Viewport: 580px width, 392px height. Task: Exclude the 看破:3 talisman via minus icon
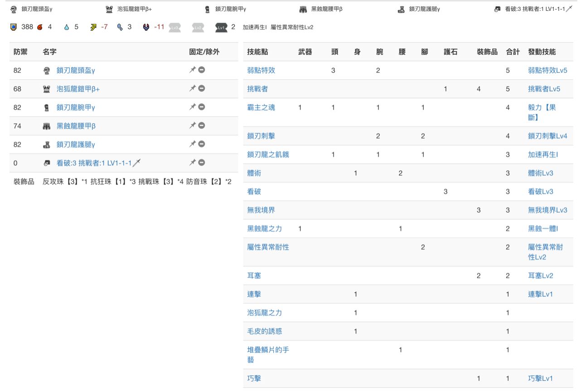coord(202,163)
